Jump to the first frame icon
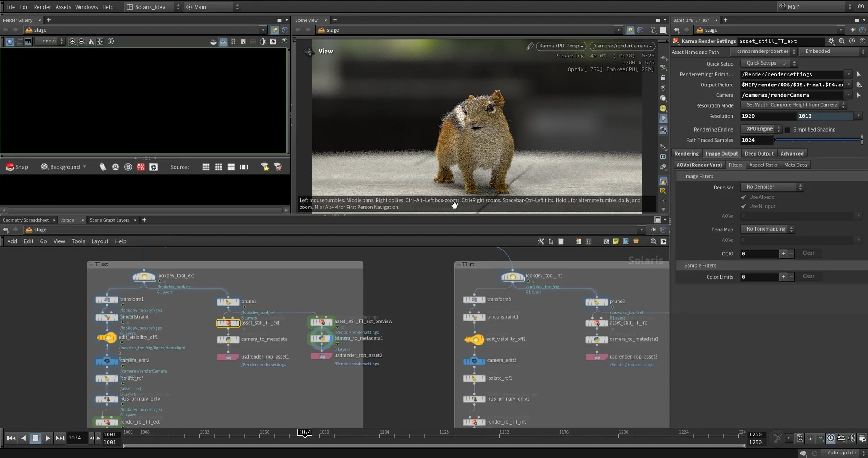 [x=11, y=438]
